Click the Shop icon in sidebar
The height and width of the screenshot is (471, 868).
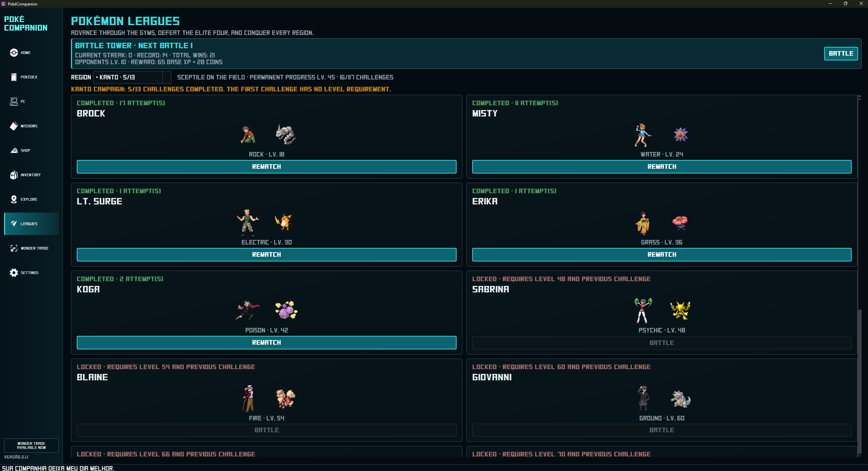pos(14,150)
